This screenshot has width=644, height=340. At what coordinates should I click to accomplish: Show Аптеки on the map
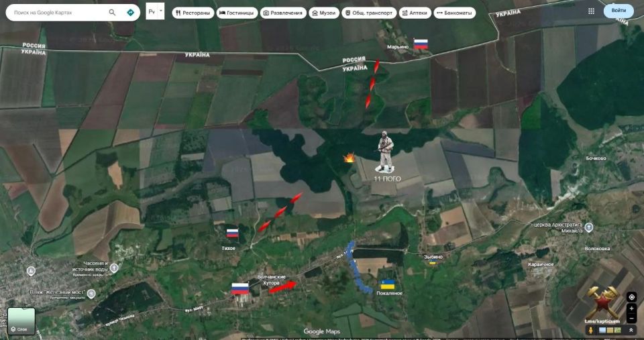click(415, 13)
